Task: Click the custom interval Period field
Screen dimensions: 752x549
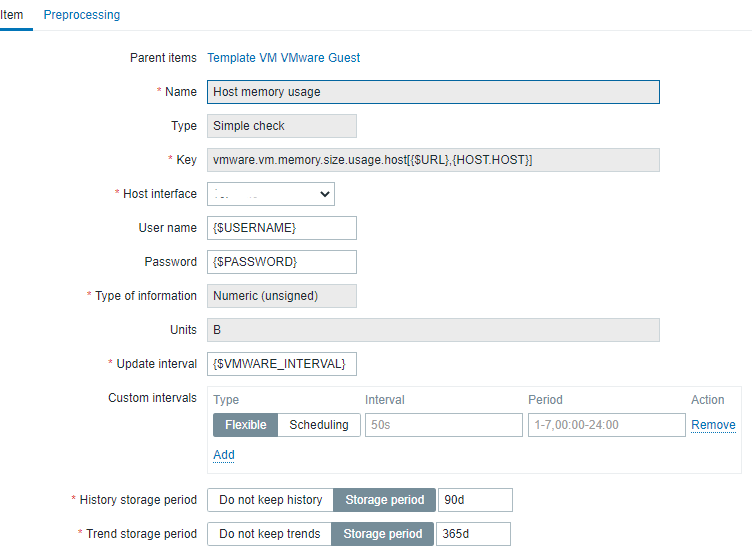Action: tap(606, 425)
